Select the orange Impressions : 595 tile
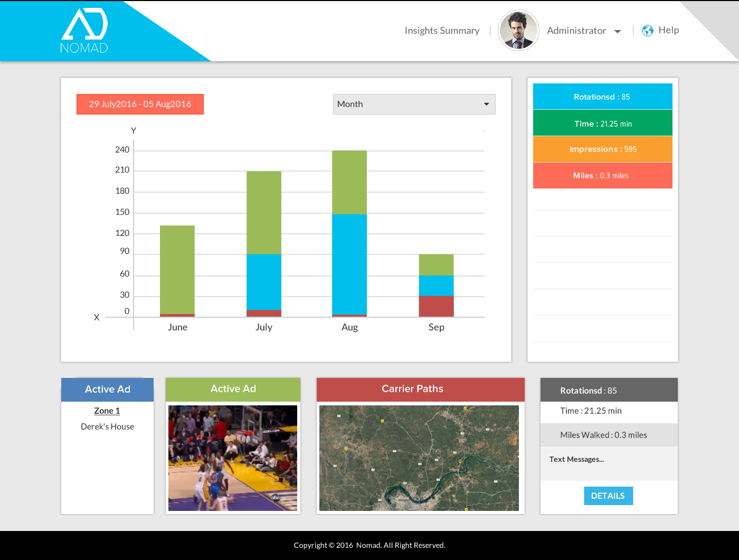Screen dimensions: 739x560 603,149
